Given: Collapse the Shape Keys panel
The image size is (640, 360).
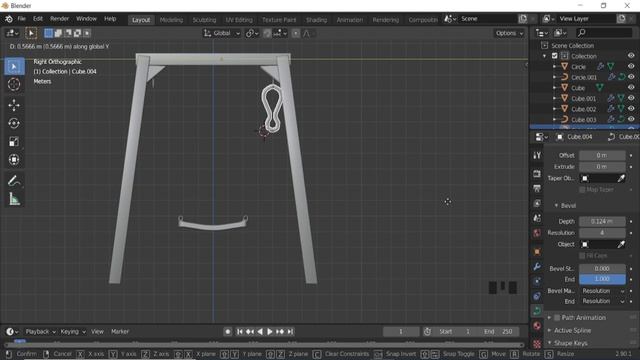Looking at the screenshot, I should [571, 343].
